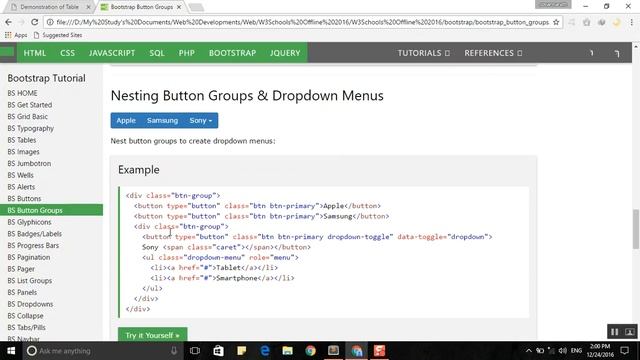Open Task View from the taskbar

(x=195, y=351)
